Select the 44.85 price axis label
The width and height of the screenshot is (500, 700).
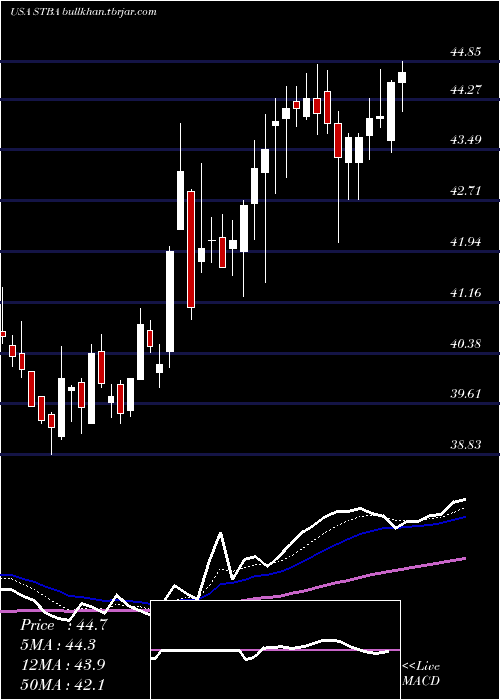point(466,52)
